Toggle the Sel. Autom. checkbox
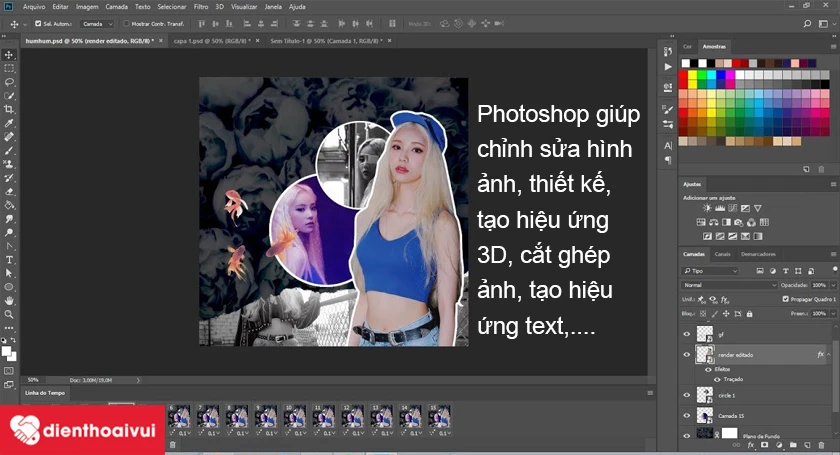The width and height of the screenshot is (840, 455). (x=38, y=24)
